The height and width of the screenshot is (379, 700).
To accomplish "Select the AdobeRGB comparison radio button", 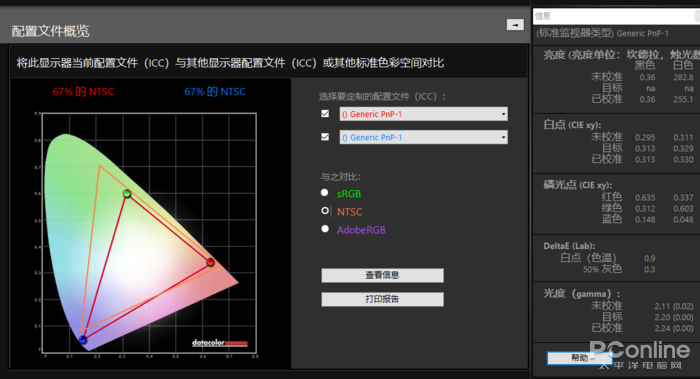I will (x=325, y=229).
